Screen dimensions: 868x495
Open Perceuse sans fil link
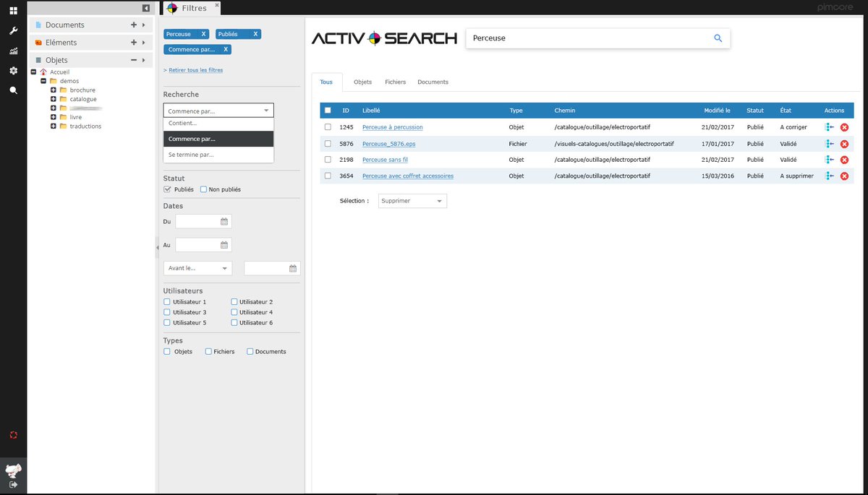click(385, 160)
